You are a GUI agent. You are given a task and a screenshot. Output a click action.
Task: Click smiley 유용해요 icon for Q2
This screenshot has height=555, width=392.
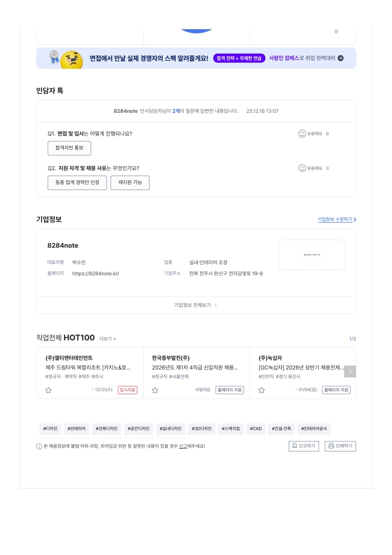302,168
